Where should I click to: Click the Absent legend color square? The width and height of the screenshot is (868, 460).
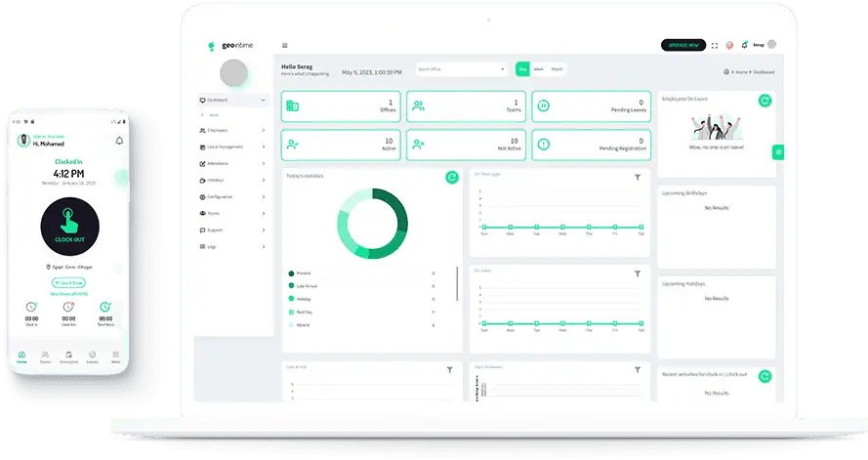(x=291, y=325)
